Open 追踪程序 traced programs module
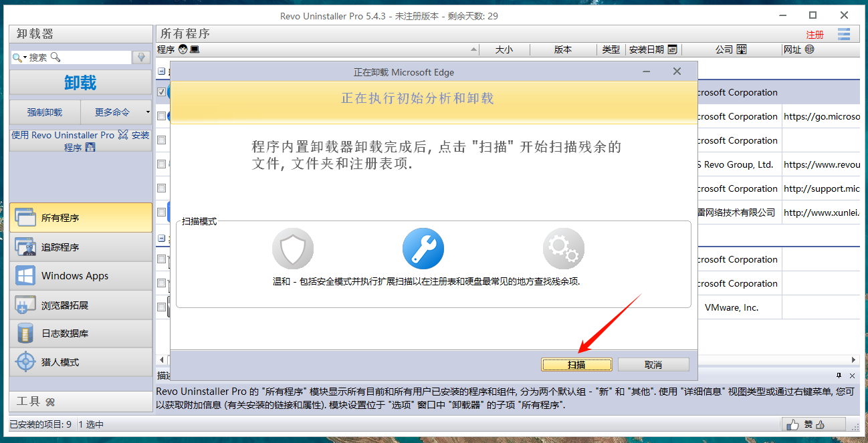Screen dimensions: 868x443 click(x=80, y=247)
